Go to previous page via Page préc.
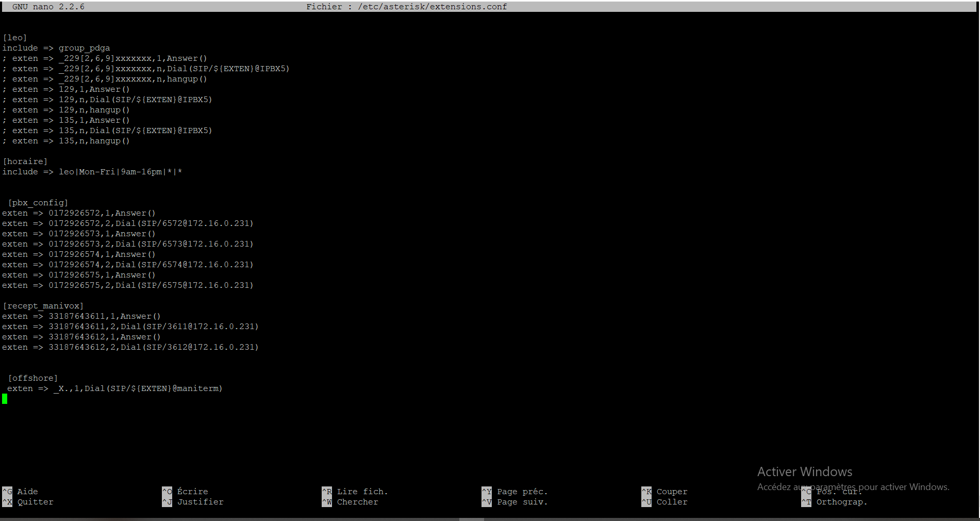 (515, 492)
